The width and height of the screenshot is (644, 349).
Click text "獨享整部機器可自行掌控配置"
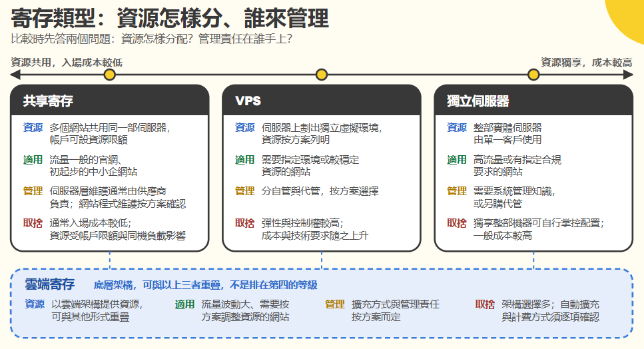(537, 223)
